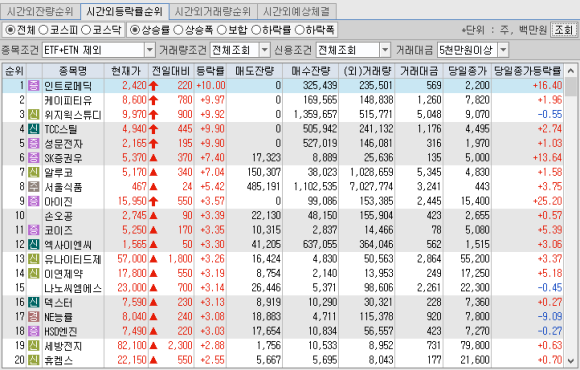Click the 신 badge beside 덱스터
The height and width of the screenshot is (370, 580).
(x=33, y=302)
